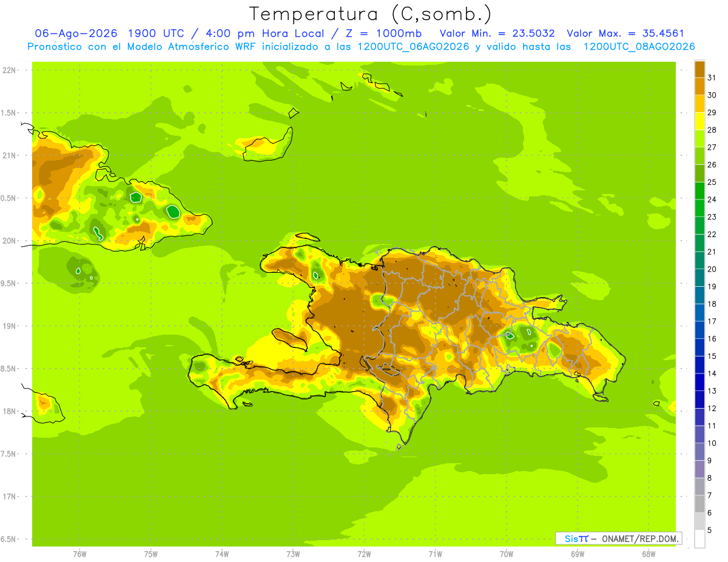Click the legend value "25"
This screenshot has width=728, height=562.
[712, 182]
